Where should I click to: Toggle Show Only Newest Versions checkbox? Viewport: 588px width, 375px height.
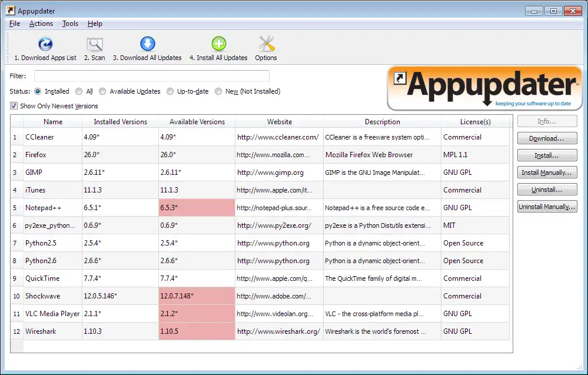click(14, 106)
